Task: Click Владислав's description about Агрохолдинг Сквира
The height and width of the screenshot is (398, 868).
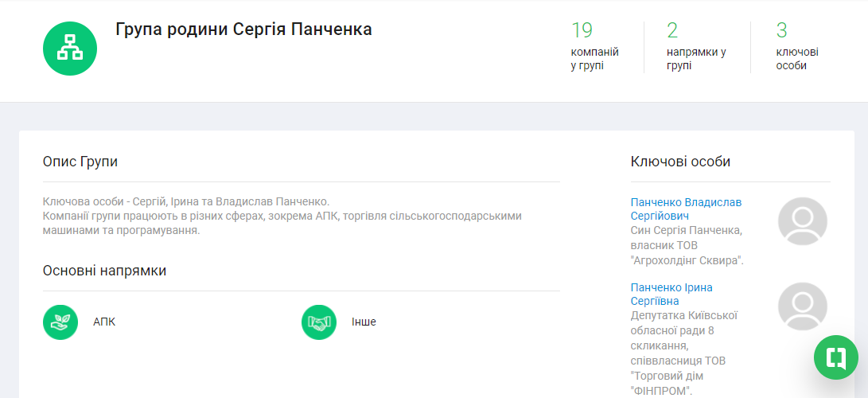Action: point(686,245)
